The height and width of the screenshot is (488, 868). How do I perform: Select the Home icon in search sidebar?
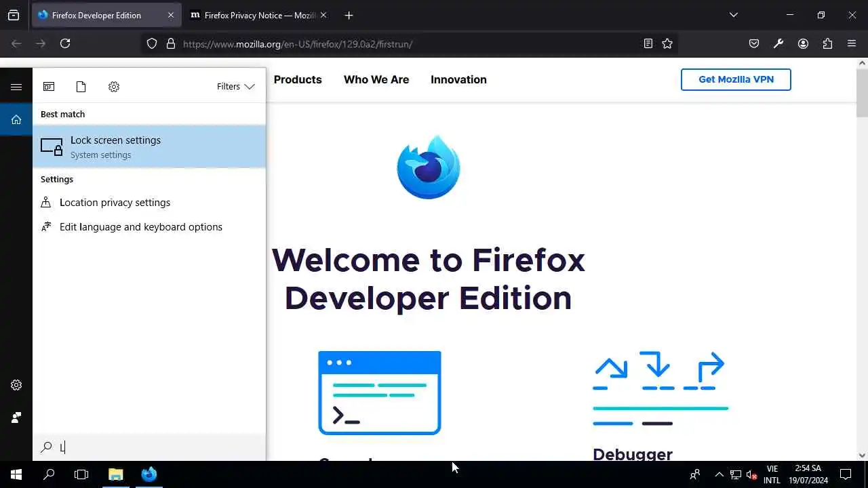pyautogui.click(x=16, y=119)
